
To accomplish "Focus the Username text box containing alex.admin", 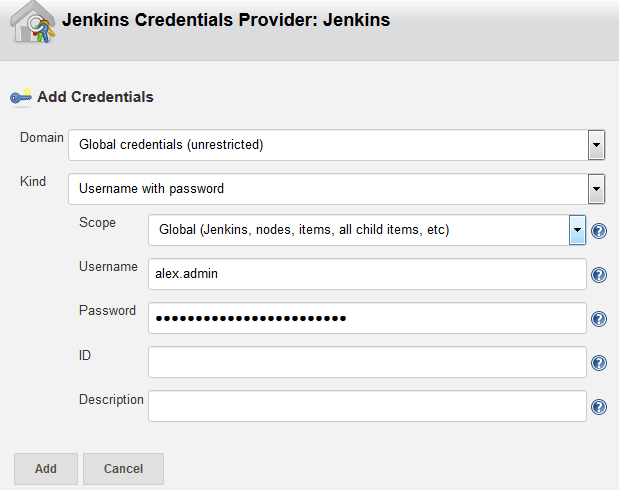I will click(x=367, y=274).
